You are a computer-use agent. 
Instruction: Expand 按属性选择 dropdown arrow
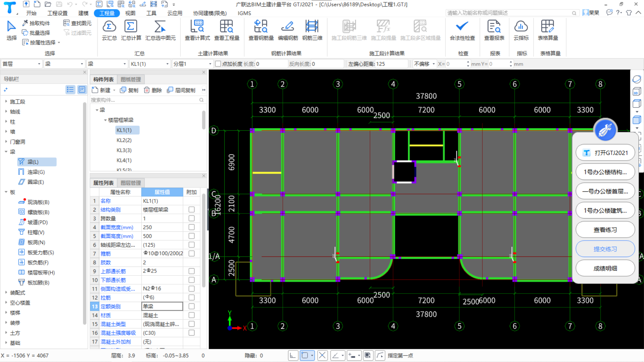pyautogui.click(x=59, y=43)
